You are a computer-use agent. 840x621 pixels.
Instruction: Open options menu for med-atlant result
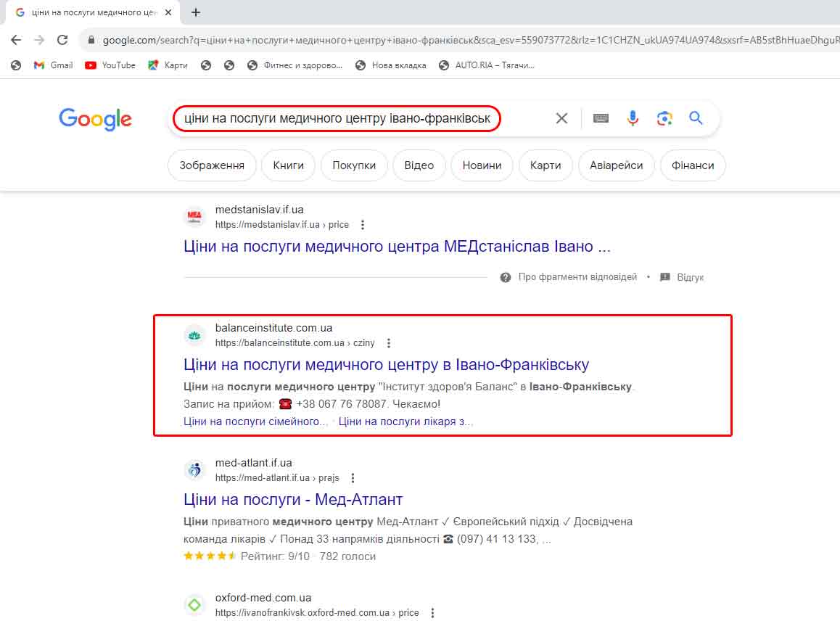coord(353,478)
